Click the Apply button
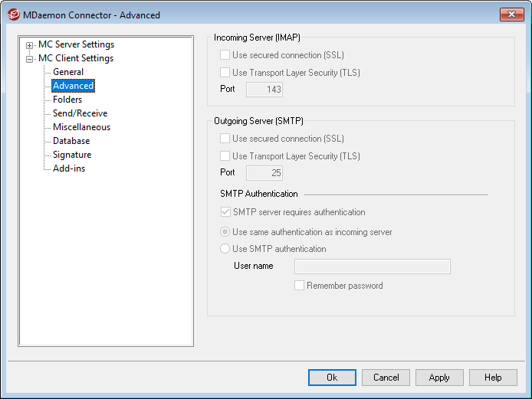532x399 pixels. (x=439, y=378)
